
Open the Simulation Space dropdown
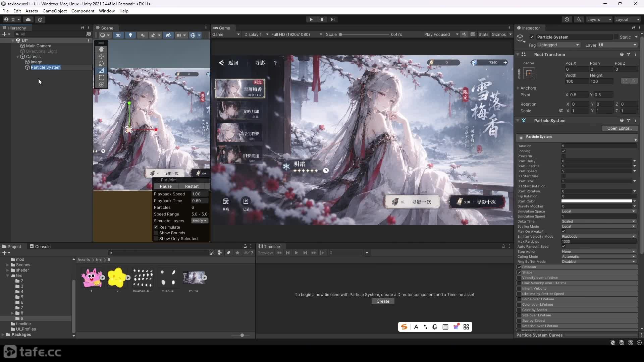tap(598, 212)
